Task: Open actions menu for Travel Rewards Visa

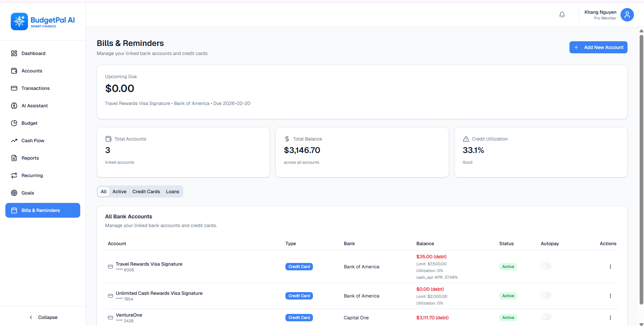Action: point(610,266)
